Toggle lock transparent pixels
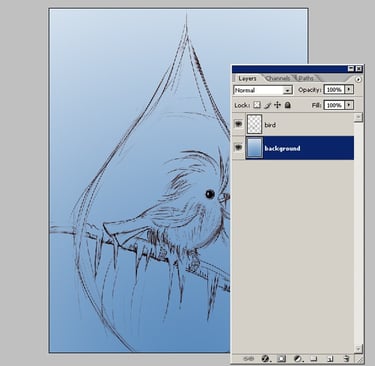This screenshot has height=366, width=375. pyautogui.click(x=257, y=105)
